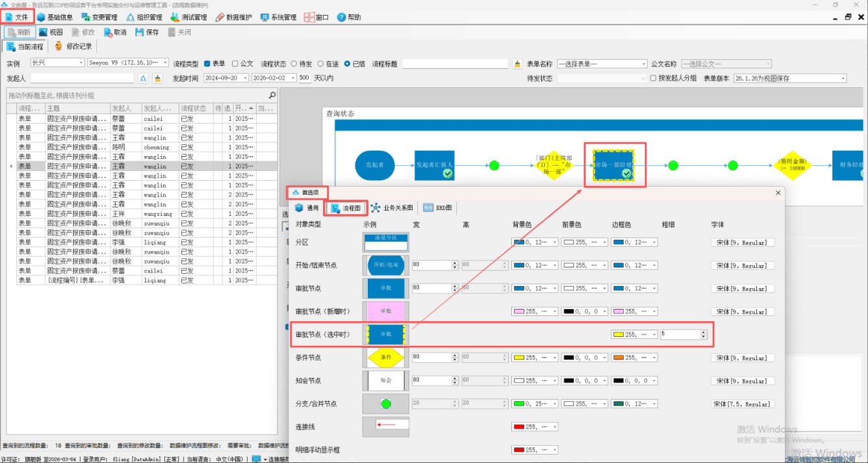This screenshot has width=868, height=463.
Task: Enable the 公文 checkbox
Action: pos(235,64)
